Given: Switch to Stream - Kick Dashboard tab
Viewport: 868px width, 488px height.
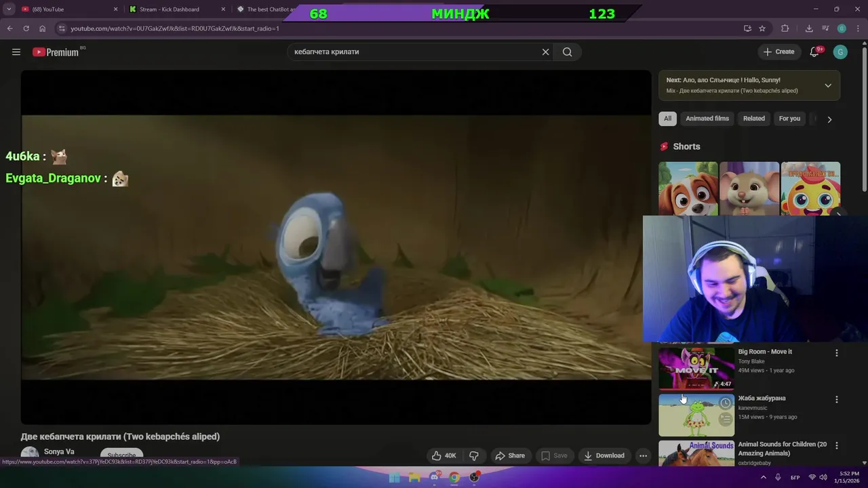Looking at the screenshot, I should [176, 9].
